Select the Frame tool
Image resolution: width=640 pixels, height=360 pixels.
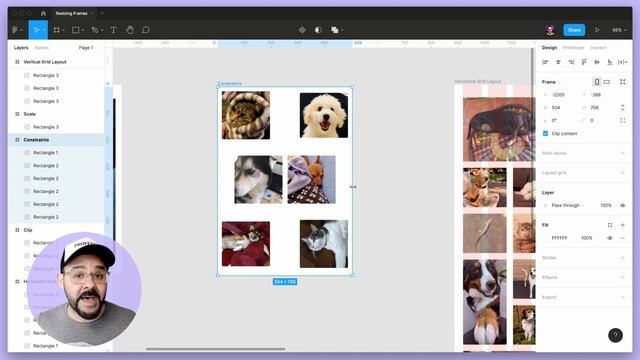click(x=57, y=30)
